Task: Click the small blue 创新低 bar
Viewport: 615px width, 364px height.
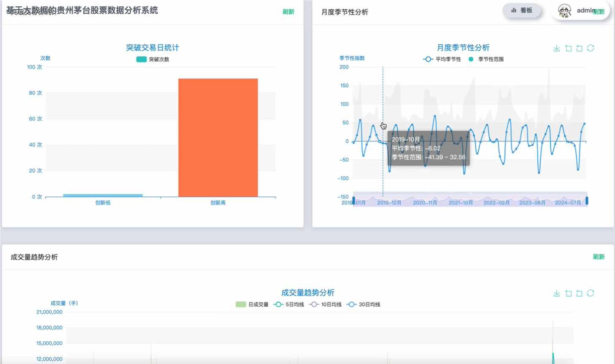Action: point(103,196)
